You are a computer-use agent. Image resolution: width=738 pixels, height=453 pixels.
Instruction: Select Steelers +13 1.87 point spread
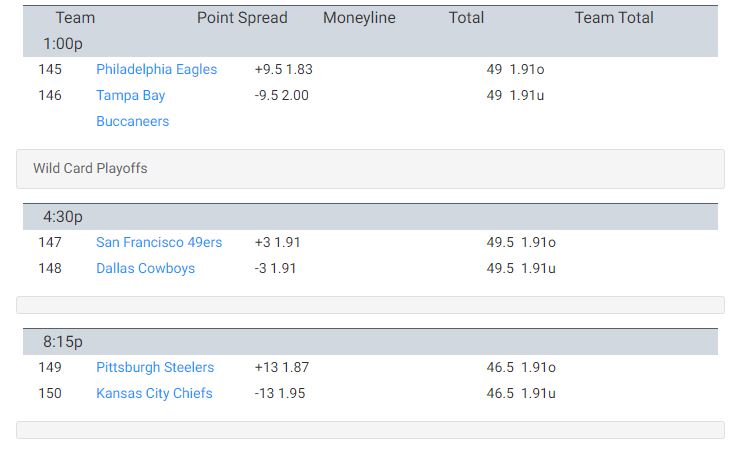tap(281, 367)
